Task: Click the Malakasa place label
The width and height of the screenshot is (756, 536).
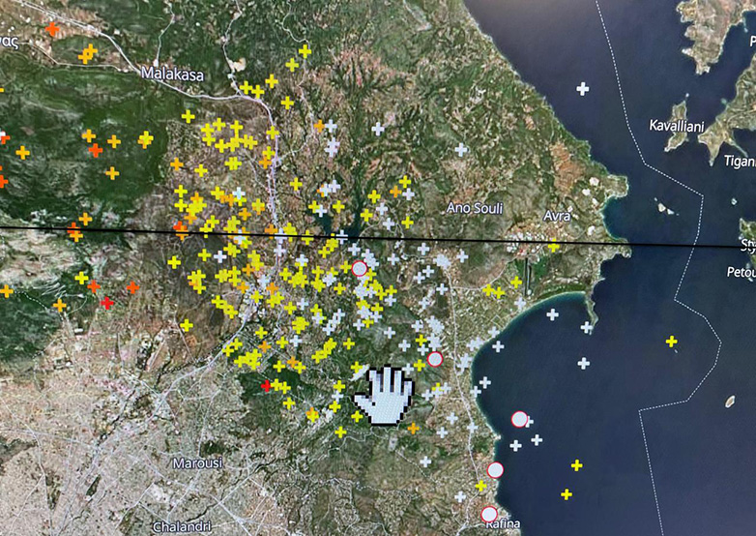Action: click(168, 73)
